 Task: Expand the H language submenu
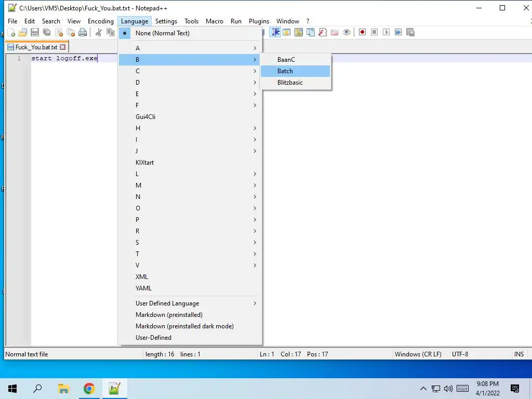[x=190, y=128]
